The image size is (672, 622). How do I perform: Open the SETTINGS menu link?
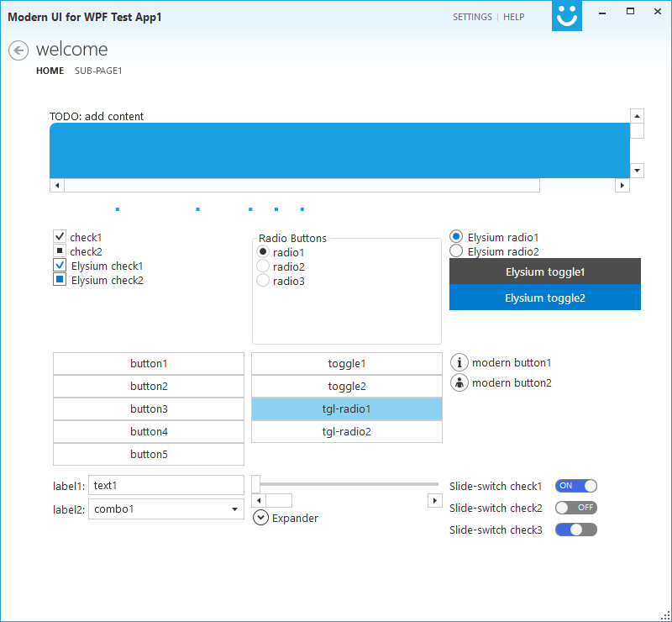[472, 17]
